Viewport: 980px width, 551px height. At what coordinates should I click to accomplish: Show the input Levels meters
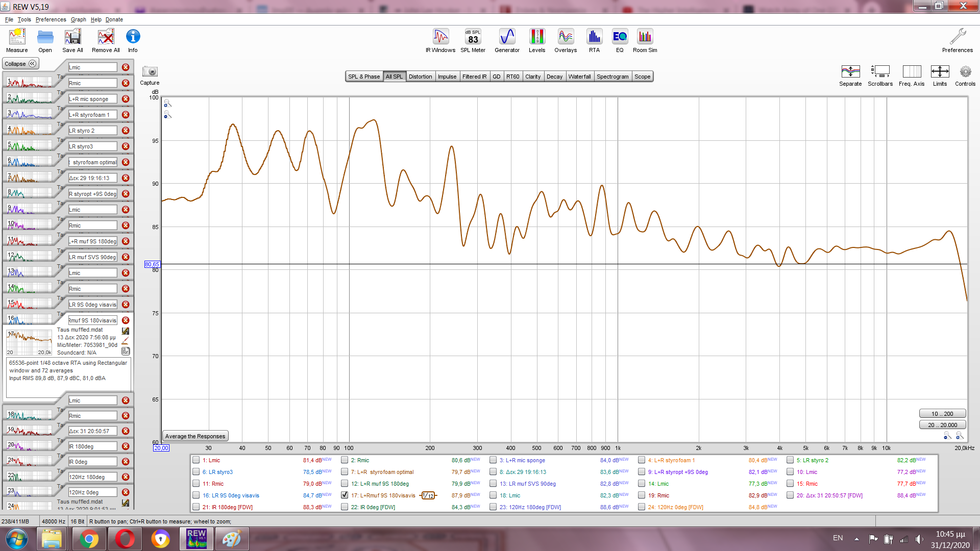point(536,40)
